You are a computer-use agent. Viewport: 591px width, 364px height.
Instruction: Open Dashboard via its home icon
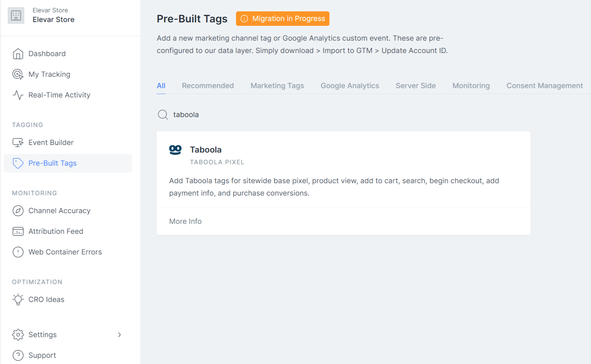pos(18,54)
